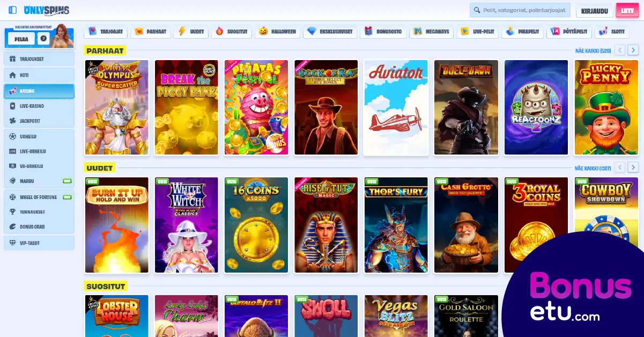Screen dimensions: 644x337
Task: Open Turnaukset trophy icon
Action: (x=13, y=212)
